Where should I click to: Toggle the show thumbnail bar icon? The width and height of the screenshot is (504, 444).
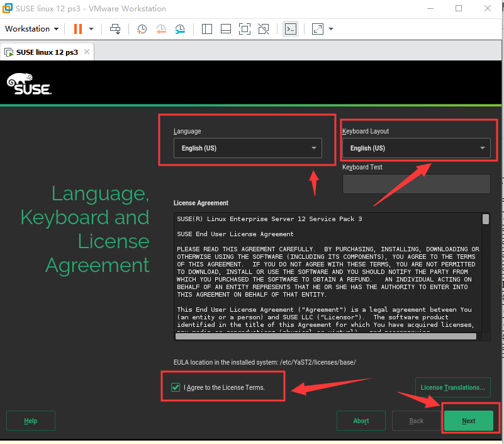click(225, 29)
